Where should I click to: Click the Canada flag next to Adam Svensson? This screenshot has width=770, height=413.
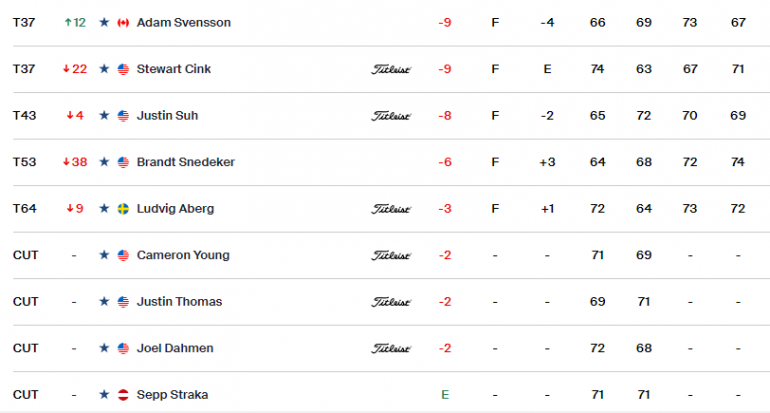click(x=123, y=23)
